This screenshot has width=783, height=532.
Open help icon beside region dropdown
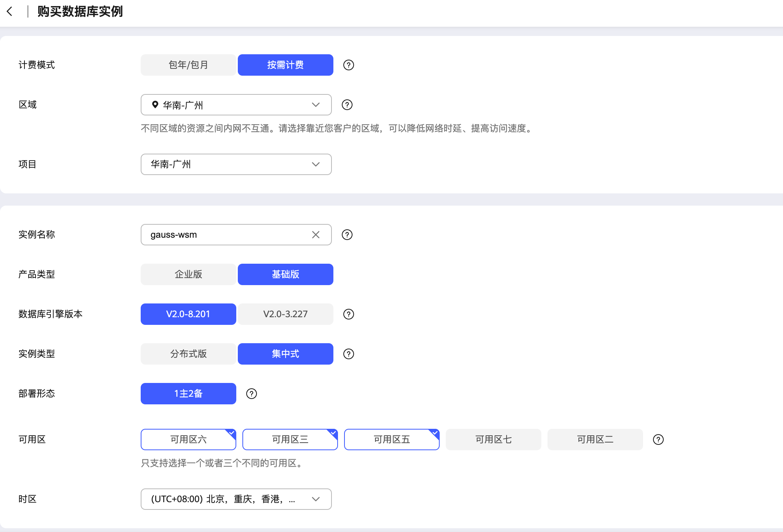[347, 105]
